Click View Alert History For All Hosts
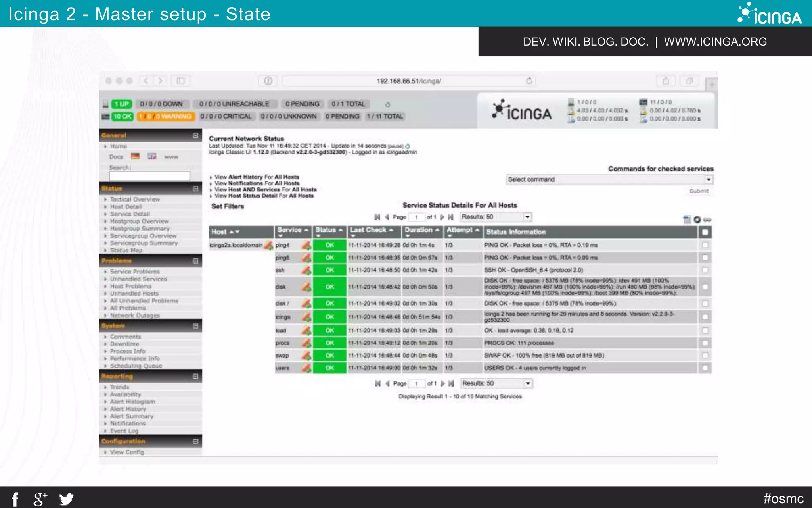The width and height of the screenshot is (812, 508). point(257,177)
